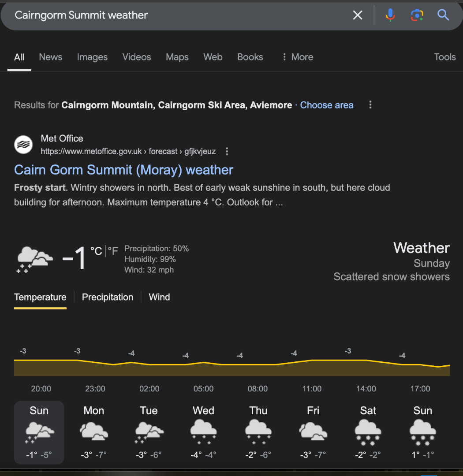Switch temperature unit to °C
Screen dimensions: 463x476
tap(96, 251)
